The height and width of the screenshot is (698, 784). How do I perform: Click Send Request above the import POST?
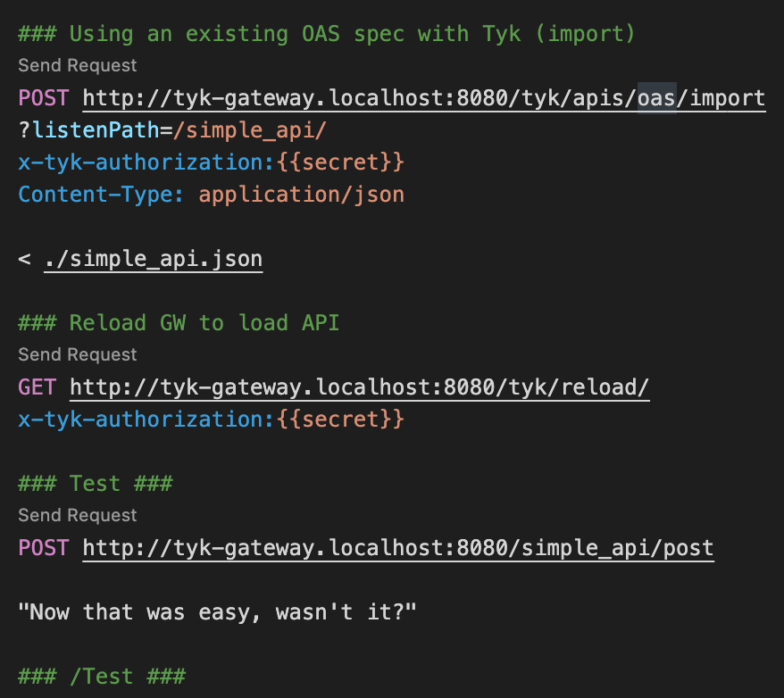[78, 65]
